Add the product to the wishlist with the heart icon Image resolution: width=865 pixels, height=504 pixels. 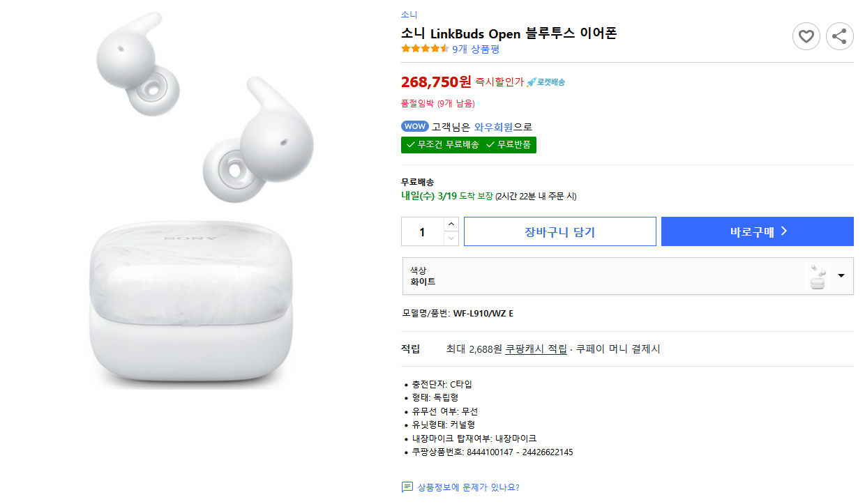coord(806,36)
